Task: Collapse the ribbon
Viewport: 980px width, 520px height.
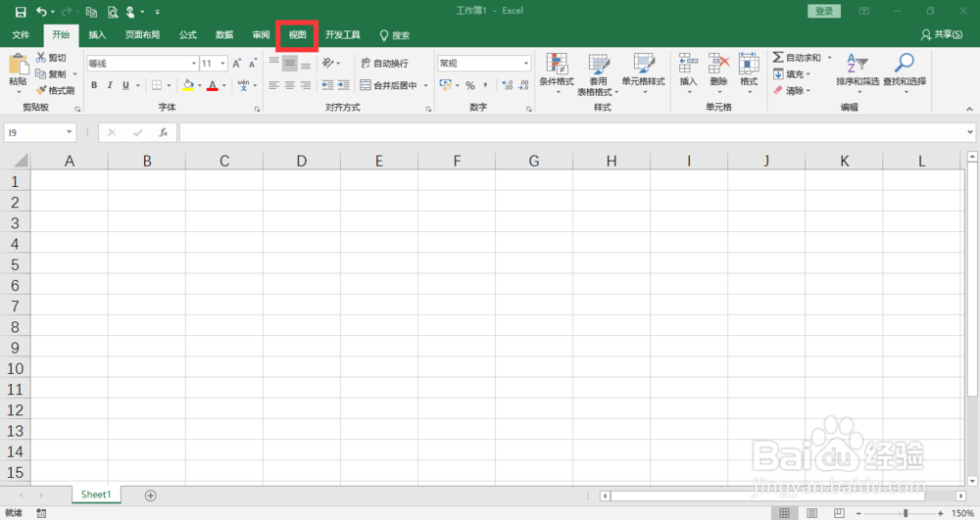Action: [x=969, y=109]
